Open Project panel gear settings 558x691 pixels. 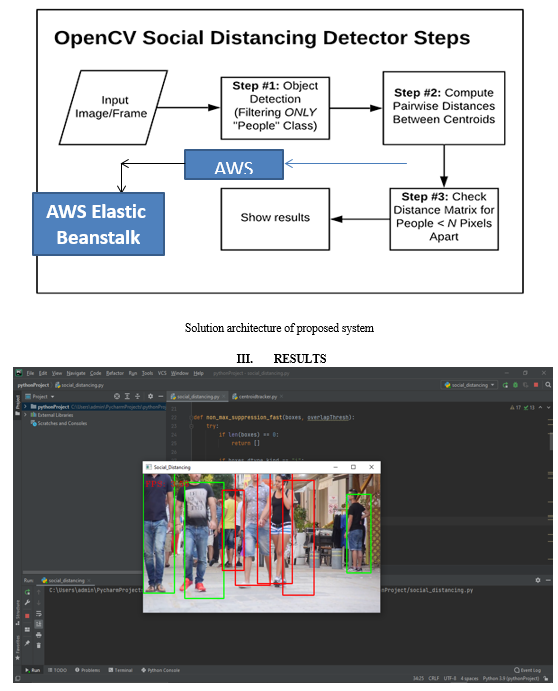[150, 396]
